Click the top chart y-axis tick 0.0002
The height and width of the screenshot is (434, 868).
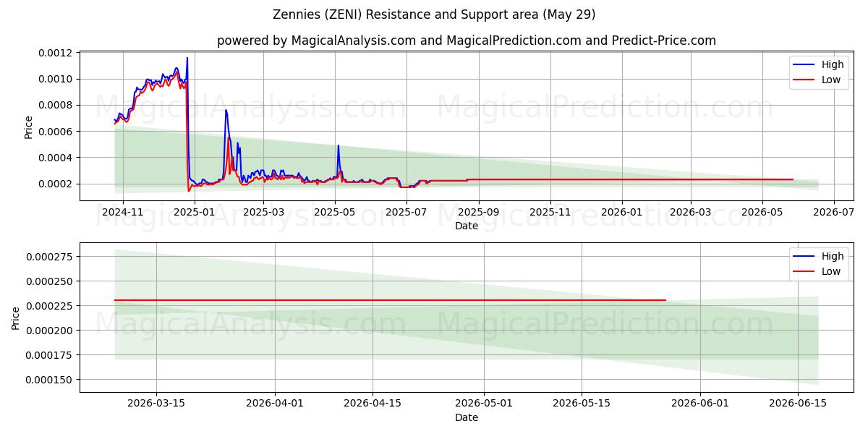pyautogui.click(x=56, y=184)
